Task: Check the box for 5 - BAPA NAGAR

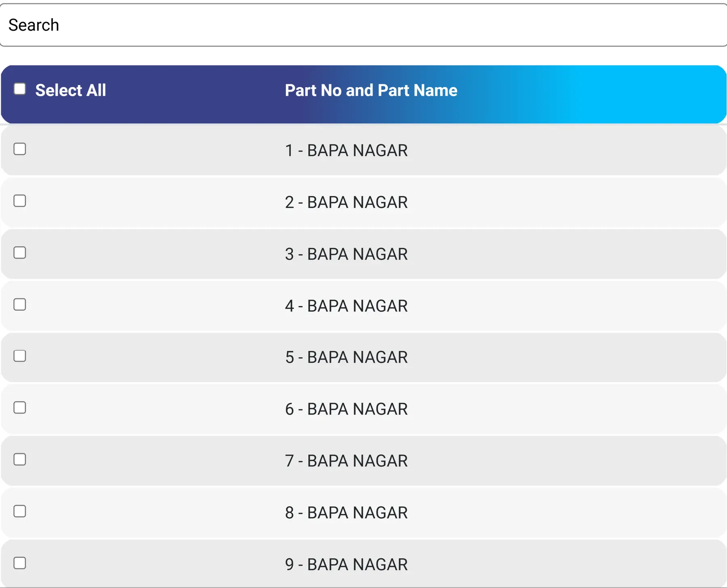Action: 20,356
